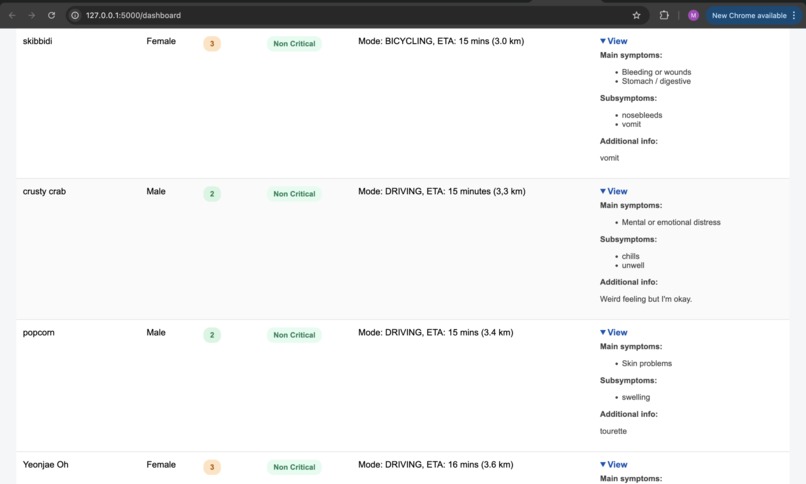The height and width of the screenshot is (484, 806).
Task: Open the purple M profile avatar
Action: coord(693,15)
